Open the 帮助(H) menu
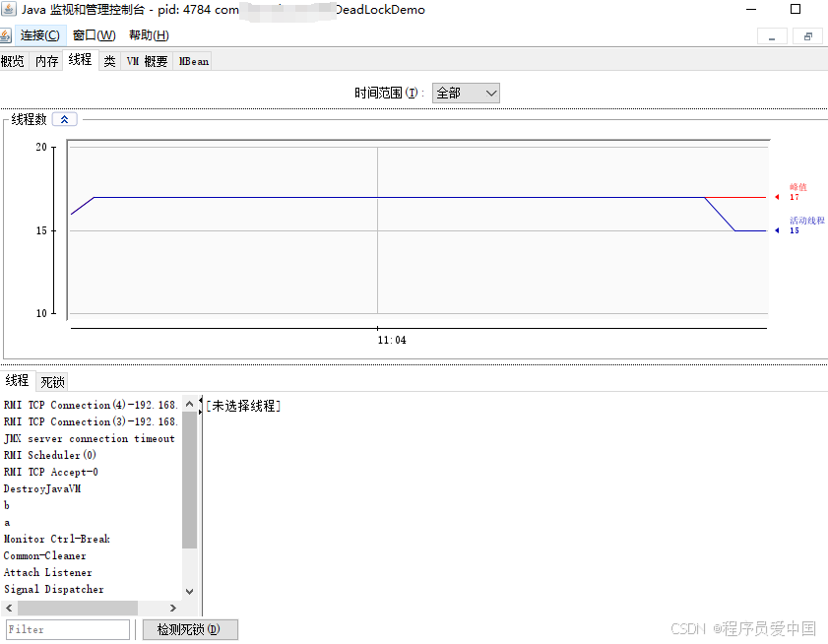Screen dimensions: 828x644 point(149,35)
